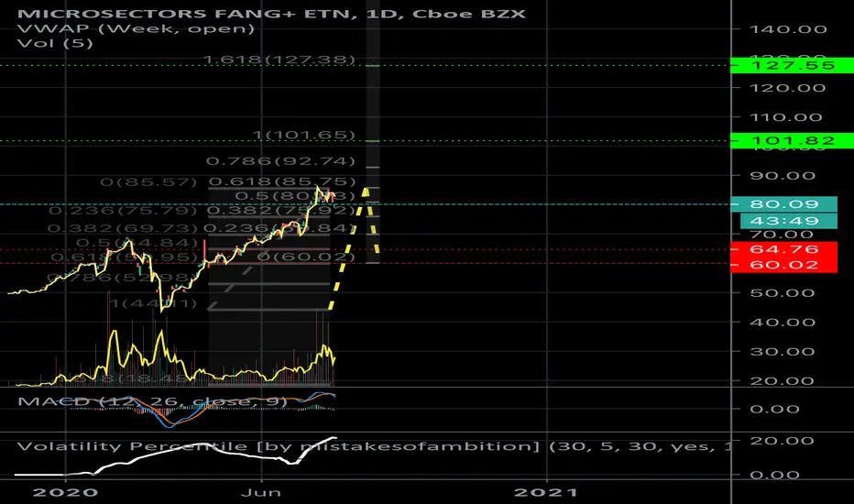This screenshot has height=504, width=854.
Task: Select the yellow dashed projection line
Action: (347, 249)
